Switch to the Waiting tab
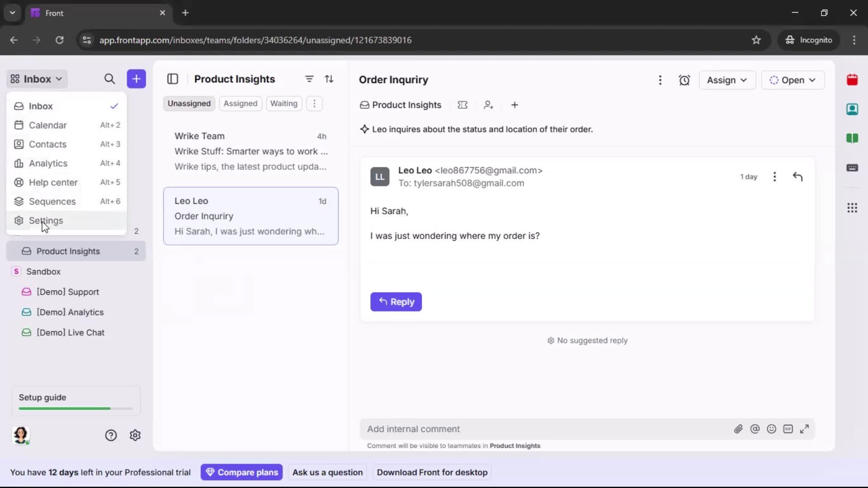 (x=284, y=103)
